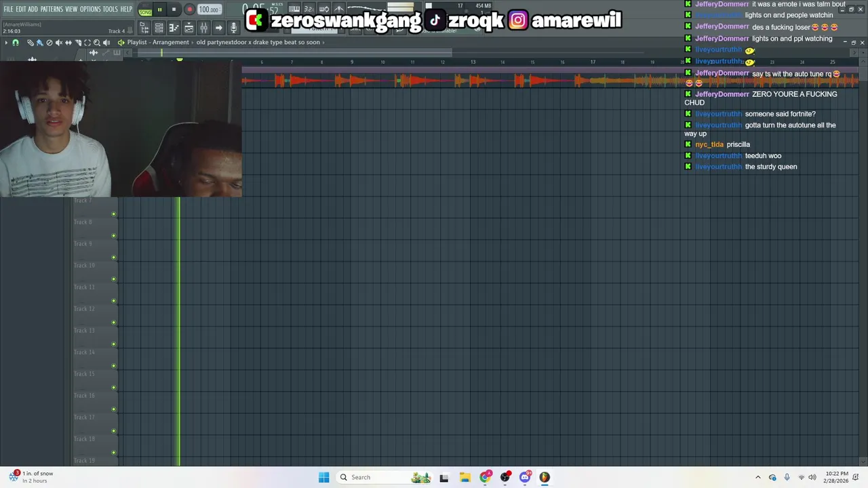Open File Explorer from the taskbar
868x488 pixels.
click(x=465, y=477)
